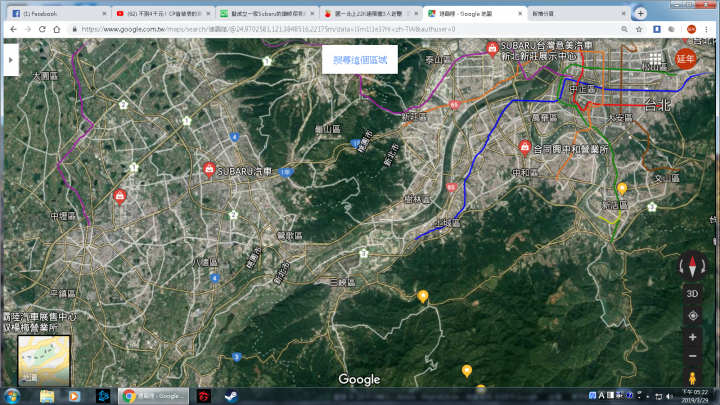Click the 平鎮區 district label
This screenshot has width=720, height=405.
click(x=63, y=293)
